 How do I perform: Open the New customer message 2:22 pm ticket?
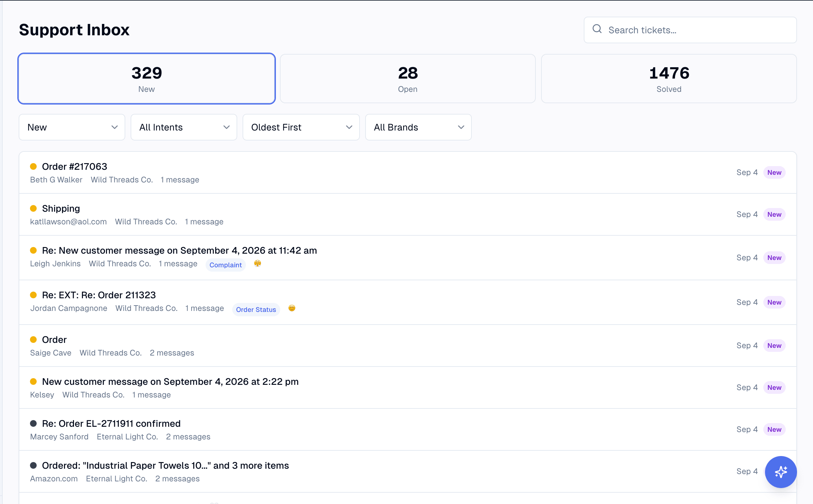407,388
